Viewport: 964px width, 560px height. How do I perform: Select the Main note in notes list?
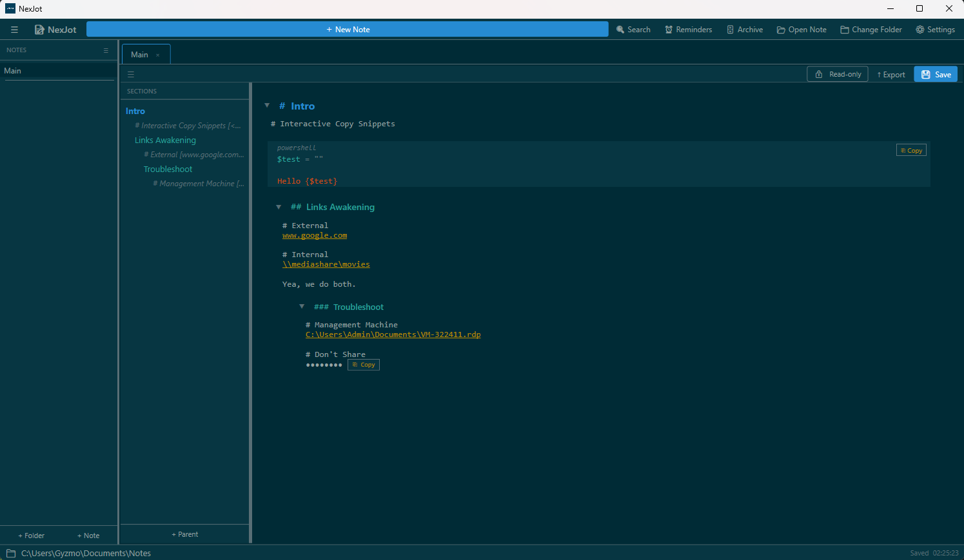[x=58, y=71]
